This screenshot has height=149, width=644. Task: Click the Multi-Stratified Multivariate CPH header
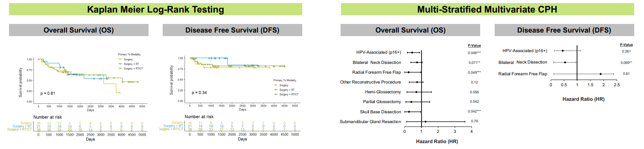pyautogui.click(x=487, y=9)
